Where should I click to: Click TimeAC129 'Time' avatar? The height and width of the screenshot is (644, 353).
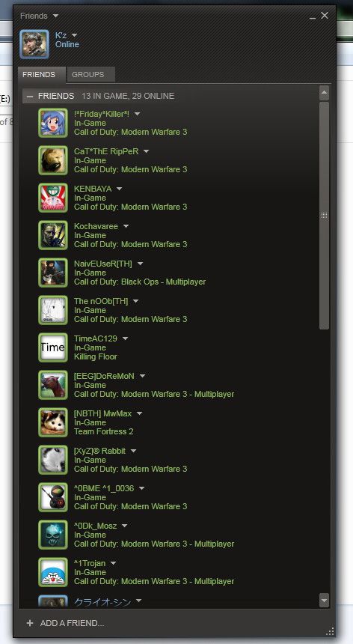(53, 347)
